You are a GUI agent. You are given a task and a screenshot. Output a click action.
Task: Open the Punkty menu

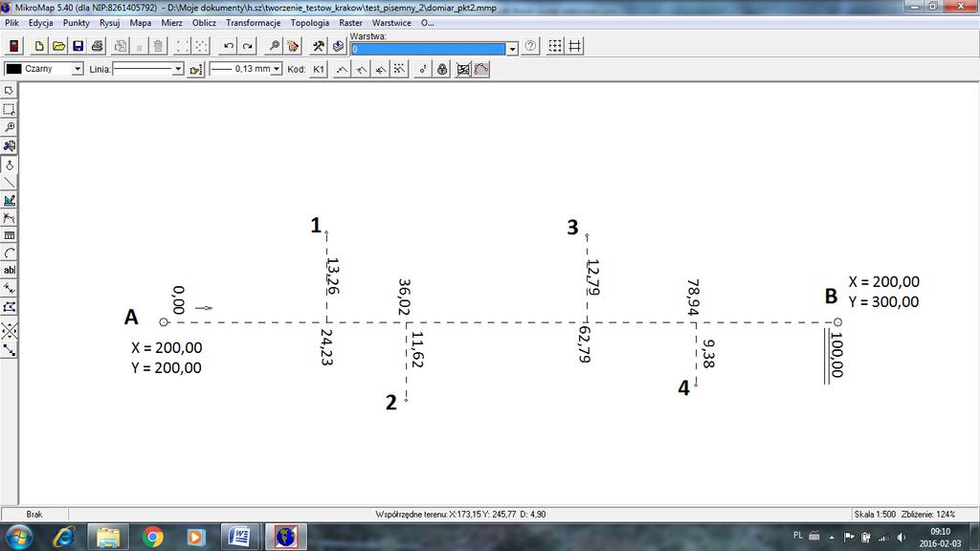[x=77, y=23]
